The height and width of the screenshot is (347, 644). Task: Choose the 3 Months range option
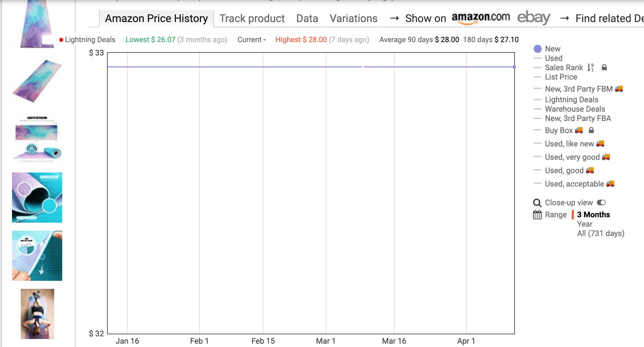[x=594, y=215]
